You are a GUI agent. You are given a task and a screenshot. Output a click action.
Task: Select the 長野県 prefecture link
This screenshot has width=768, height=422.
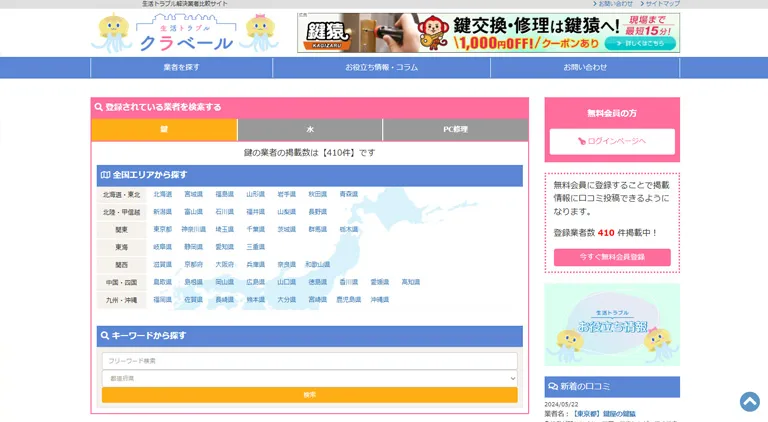coord(317,212)
